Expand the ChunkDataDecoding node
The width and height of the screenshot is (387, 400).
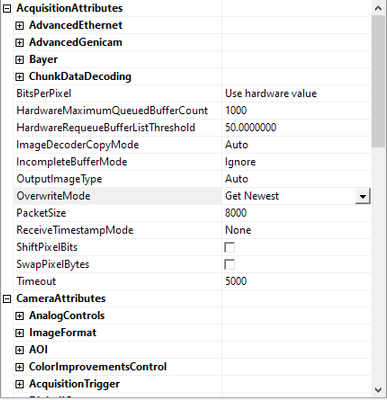(20, 77)
